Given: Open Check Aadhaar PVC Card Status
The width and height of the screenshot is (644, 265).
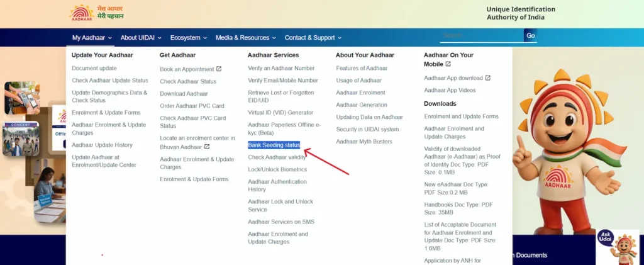Looking at the screenshot, I should [193, 122].
